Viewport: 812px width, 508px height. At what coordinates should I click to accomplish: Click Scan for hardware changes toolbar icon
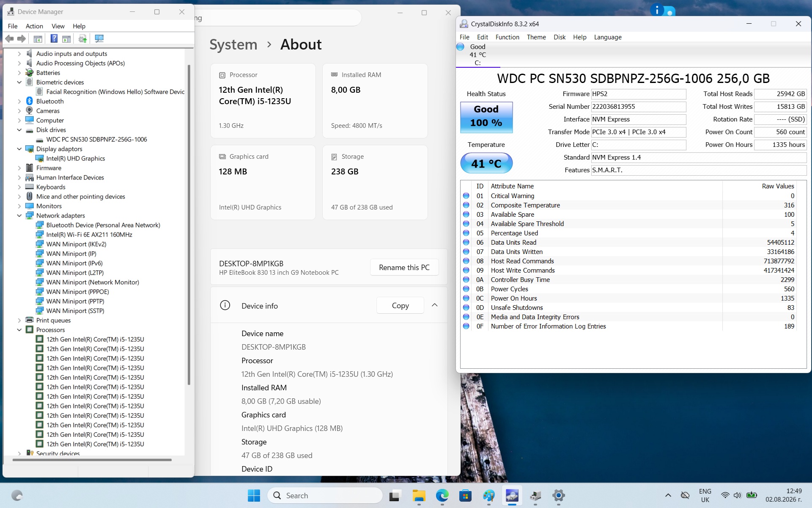point(99,39)
